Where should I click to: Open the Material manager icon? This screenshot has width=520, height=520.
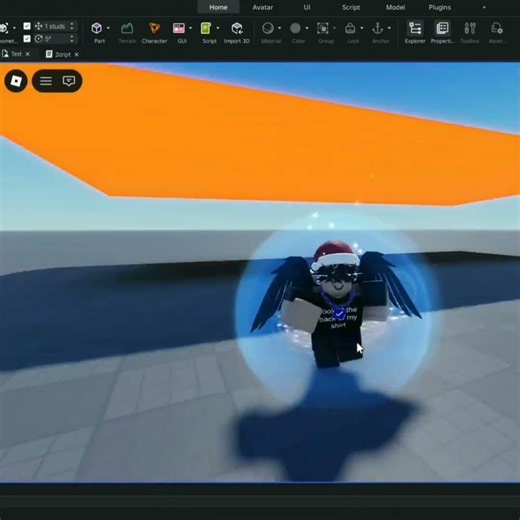tap(268, 28)
